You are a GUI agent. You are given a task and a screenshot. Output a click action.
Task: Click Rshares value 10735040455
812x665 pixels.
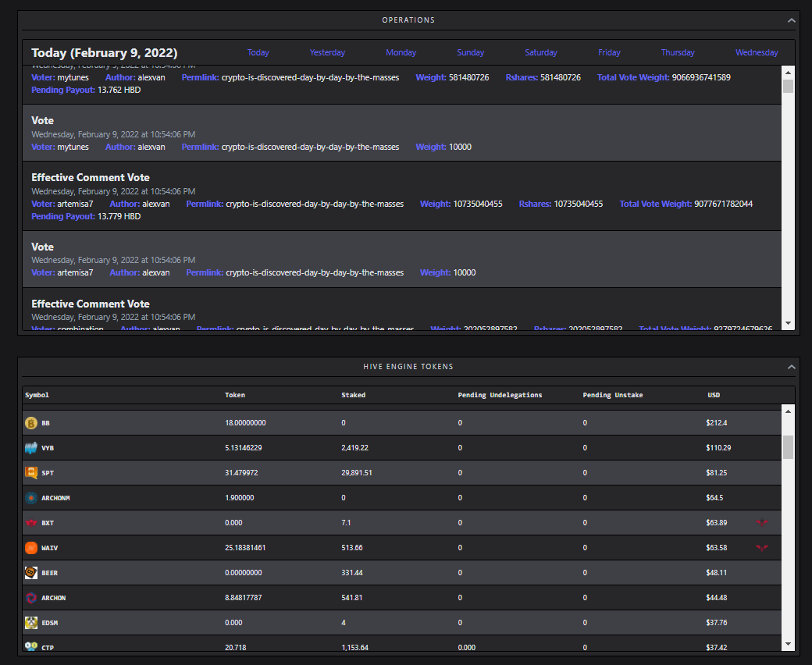[579, 204]
